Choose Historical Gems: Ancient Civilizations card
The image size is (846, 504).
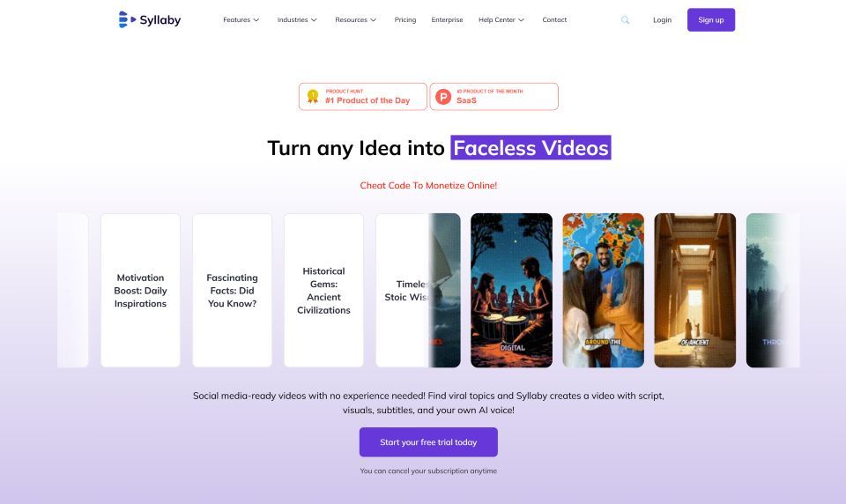(x=323, y=290)
